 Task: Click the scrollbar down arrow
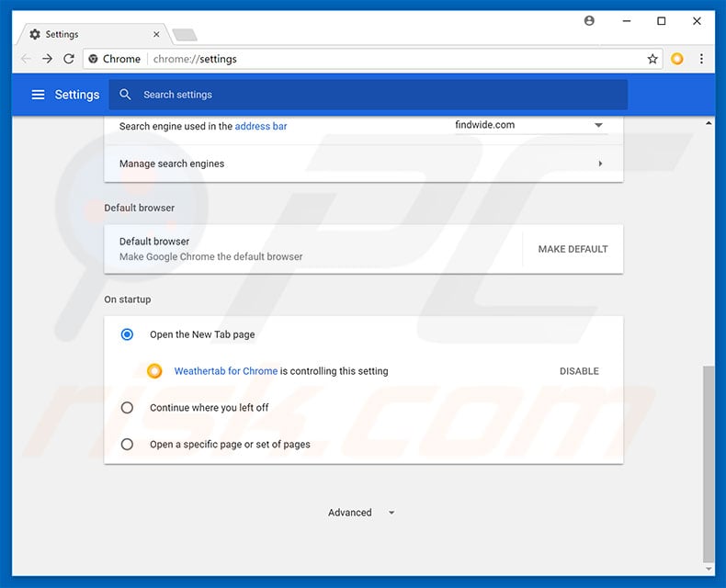(709, 569)
